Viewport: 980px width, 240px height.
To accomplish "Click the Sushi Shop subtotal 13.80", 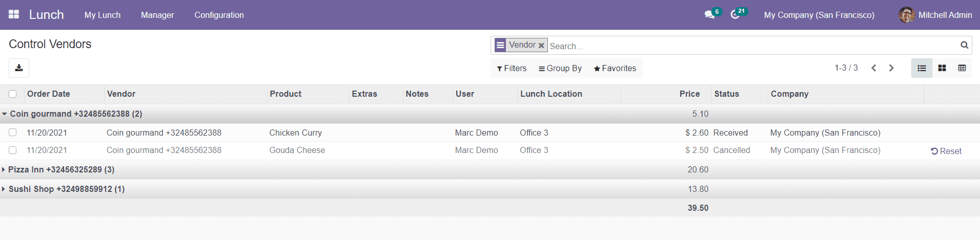I will point(698,189).
